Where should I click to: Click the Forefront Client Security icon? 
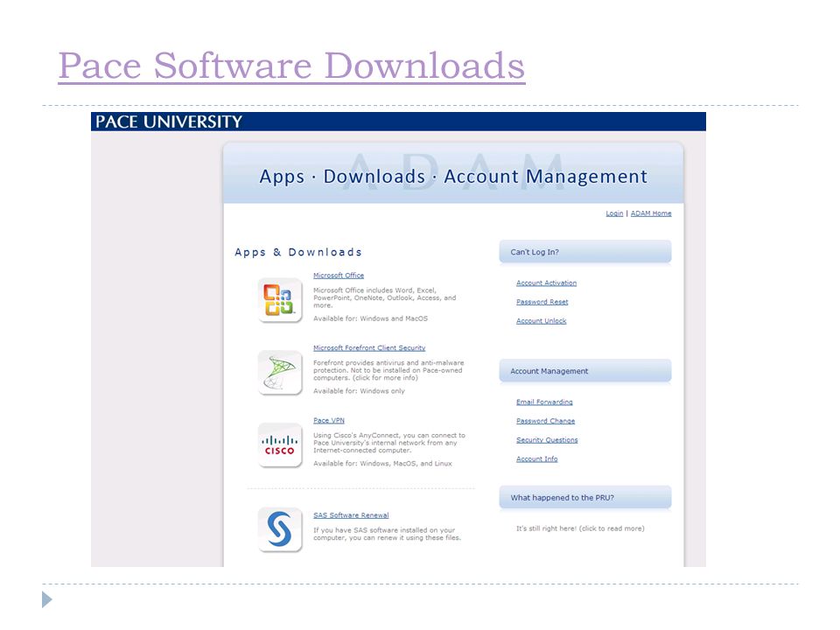pyautogui.click(x=280, y=373)
